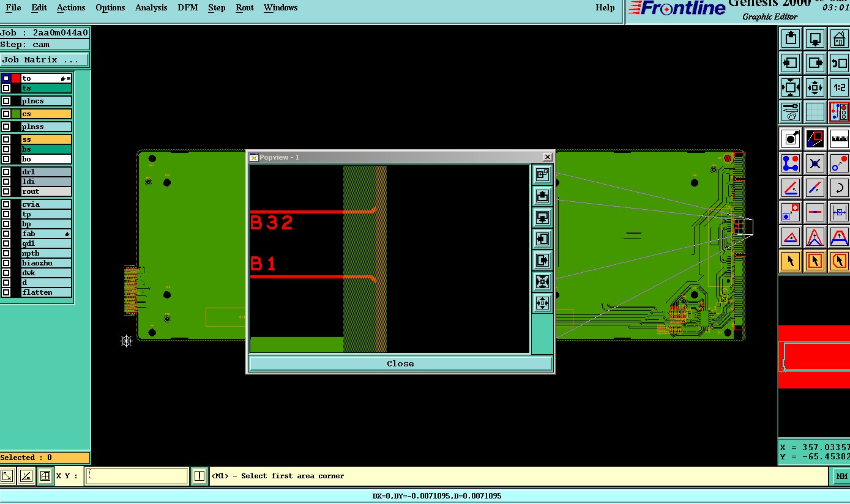
Task: Click the black circle with arrow icon
Action: [791, 139]
